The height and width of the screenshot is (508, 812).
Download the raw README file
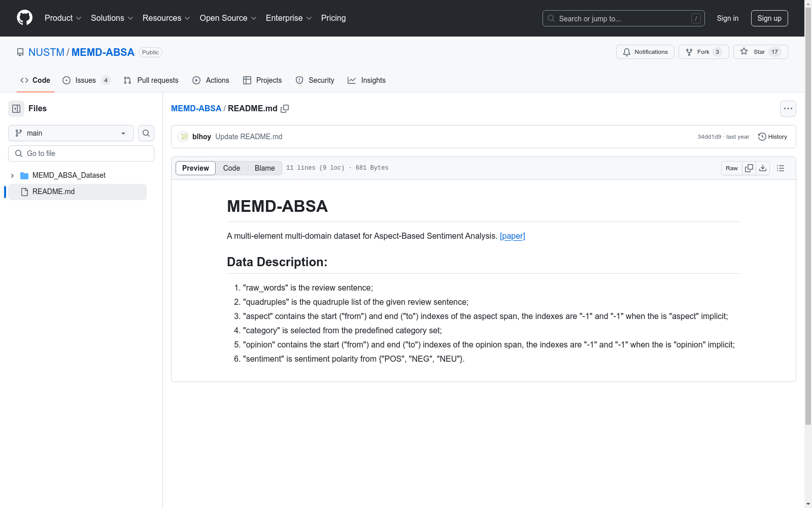point(763,168)
